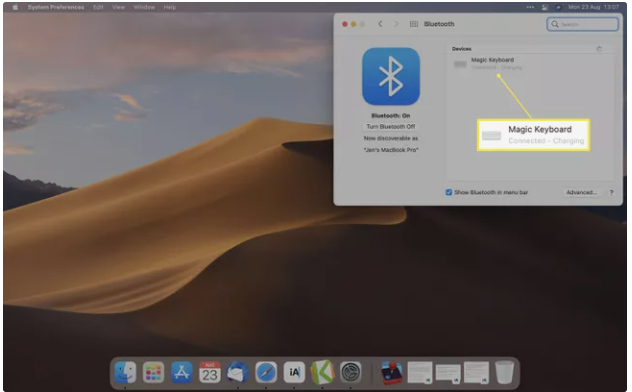Open document thumbnail beside the Trash
Image resolution: width=632 pixels, height=392 pixels.
click(476, 372)
